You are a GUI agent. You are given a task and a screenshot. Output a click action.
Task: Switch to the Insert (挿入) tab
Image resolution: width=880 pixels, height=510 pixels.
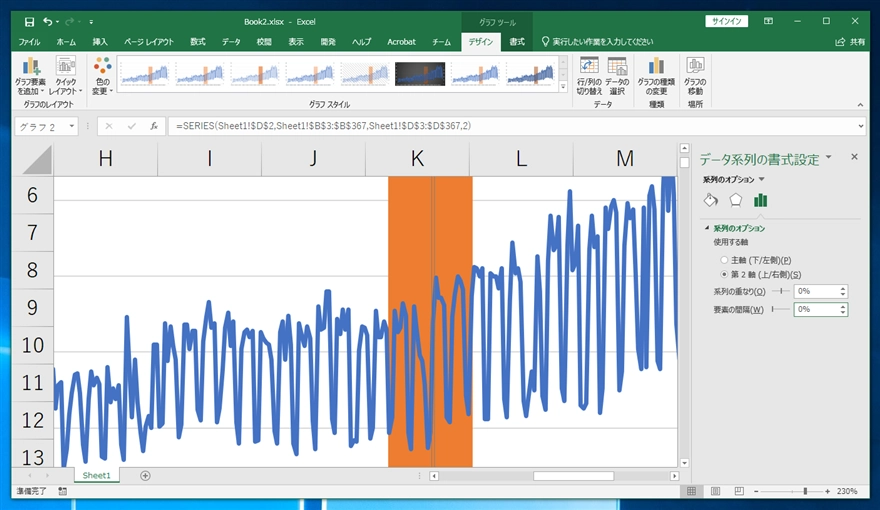click(x=100, y=42)
